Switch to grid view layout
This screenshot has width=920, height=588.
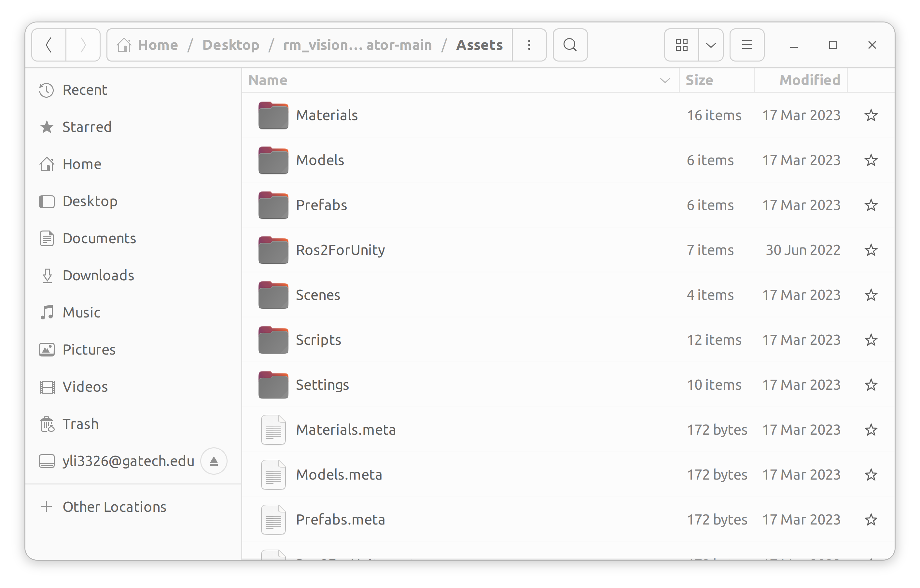point(681,45)
